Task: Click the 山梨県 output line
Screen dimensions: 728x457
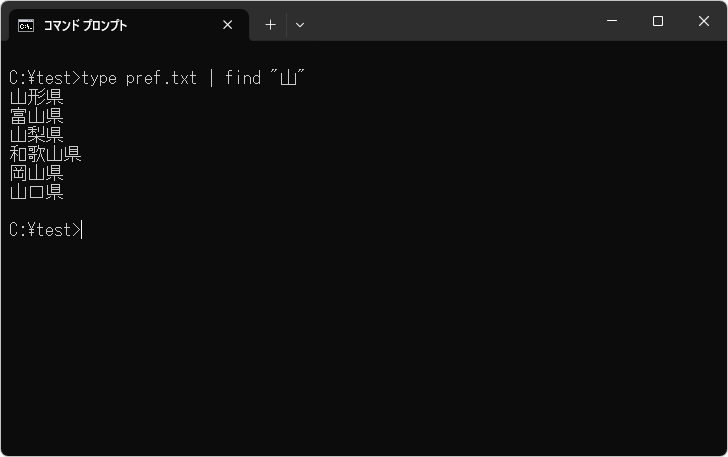Action: 36,135
